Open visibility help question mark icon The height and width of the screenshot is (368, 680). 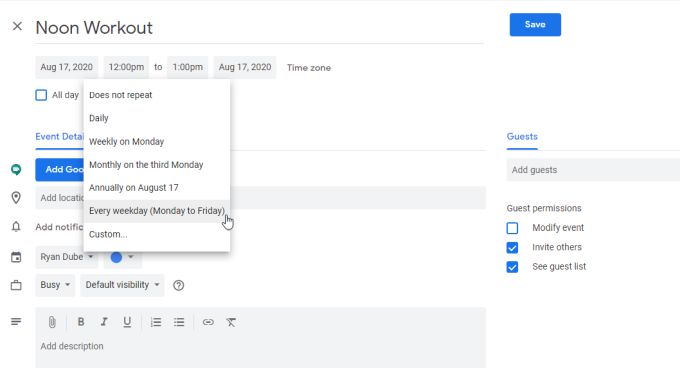click(179, 285)
